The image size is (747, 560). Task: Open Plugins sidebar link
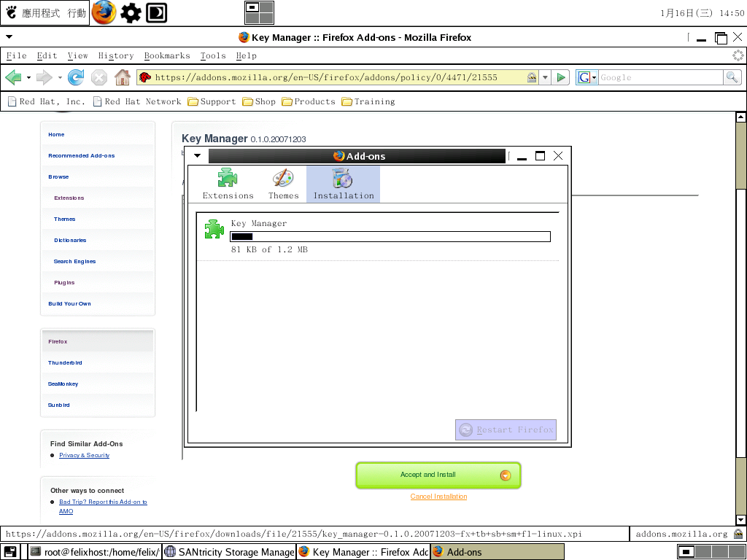pyautogui.click(x=64, y=283)
